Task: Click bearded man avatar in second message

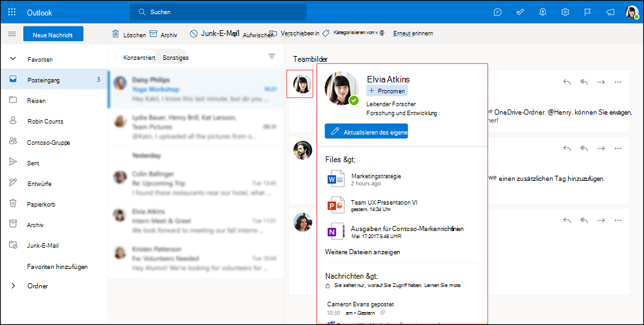Action: pos(302,150)
